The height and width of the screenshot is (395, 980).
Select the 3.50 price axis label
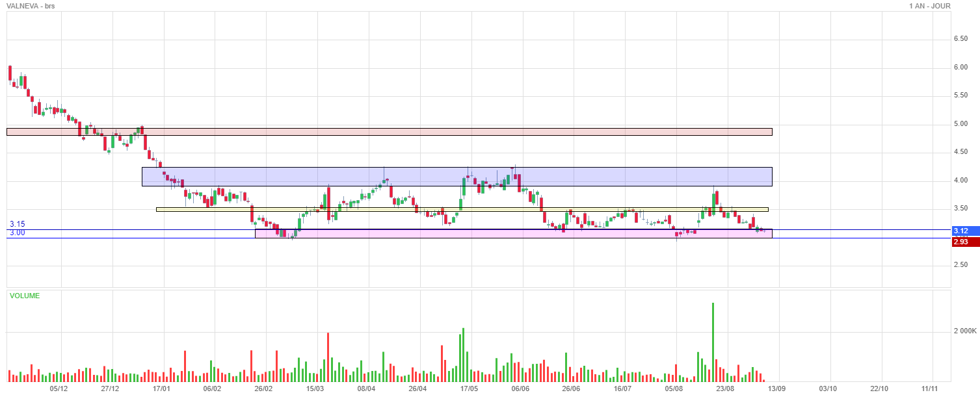tap(960, 209)
